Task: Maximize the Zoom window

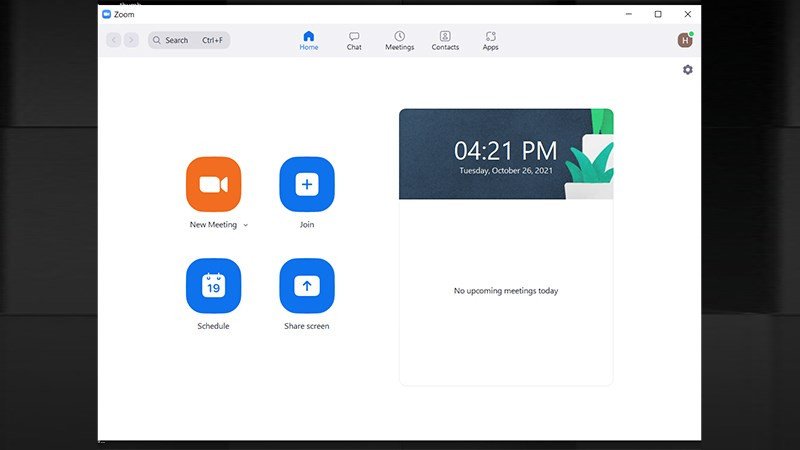Action: (658, 14)
